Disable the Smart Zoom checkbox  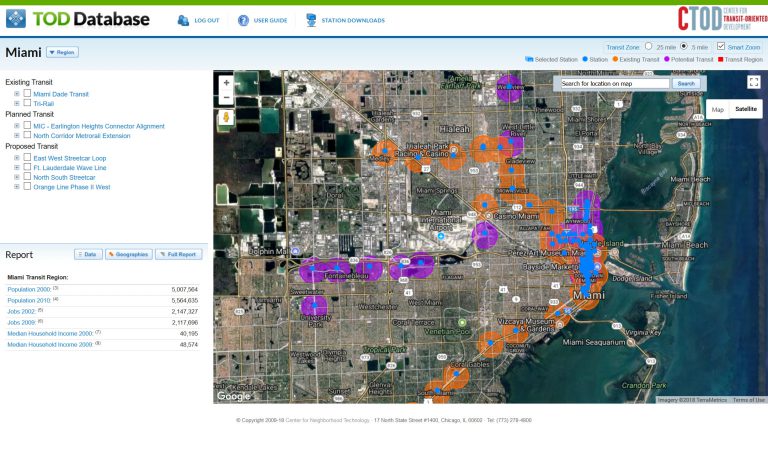pyautogui.click(x=720, y=47)
